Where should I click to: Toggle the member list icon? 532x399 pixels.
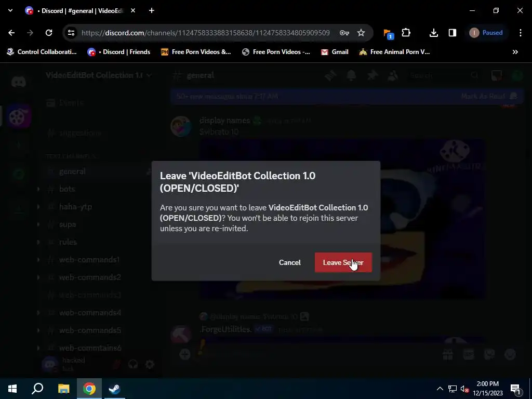coord(393,75)
